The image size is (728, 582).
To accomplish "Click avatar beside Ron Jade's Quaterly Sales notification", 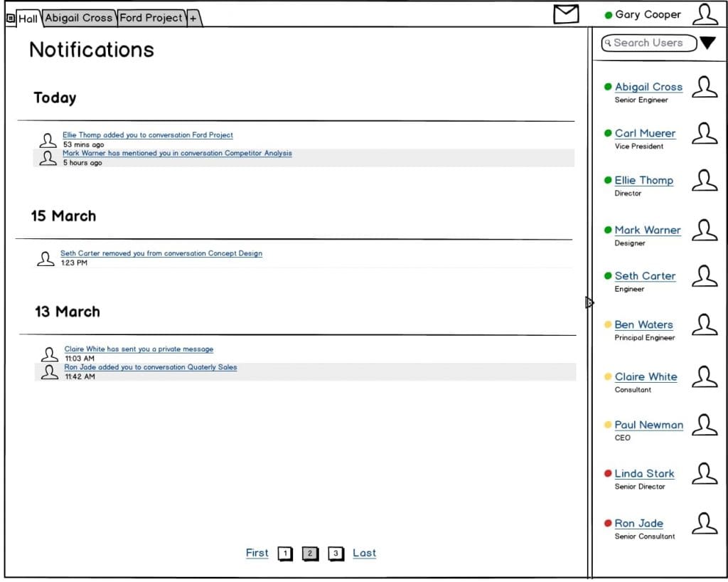I will 49,371.
